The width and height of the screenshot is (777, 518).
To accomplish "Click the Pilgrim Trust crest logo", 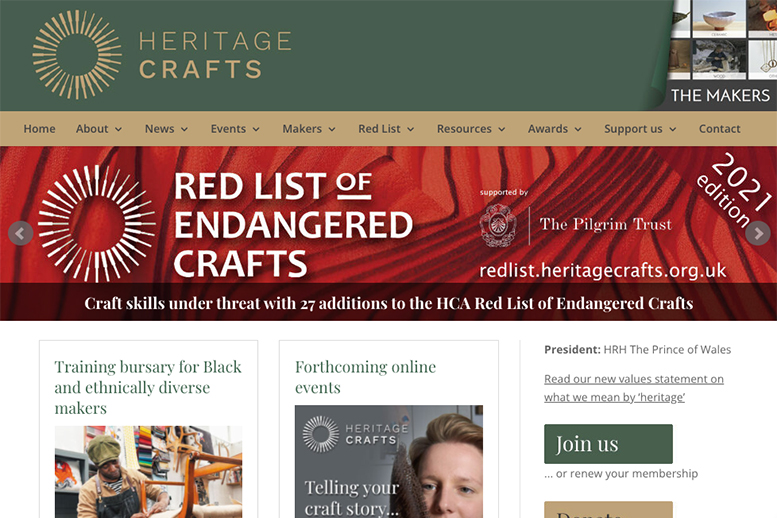I will click(x=498, y=225).
